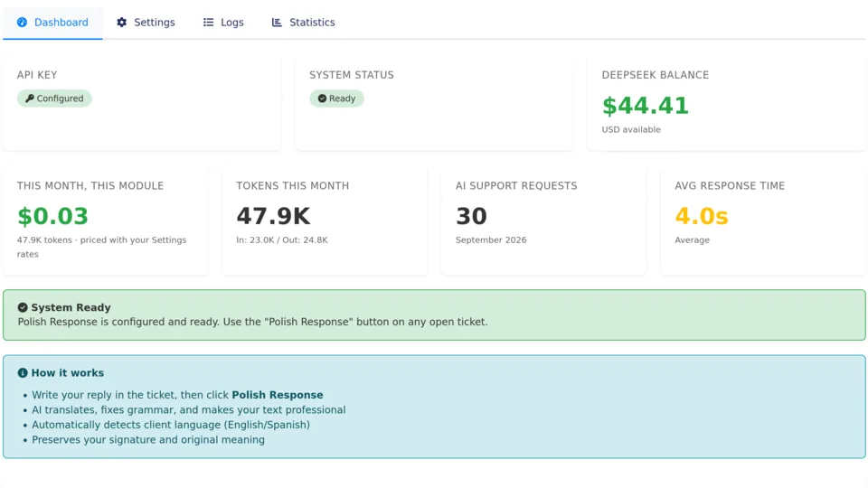Switch to the Settings tab
The image size is (868, 488).
pyautogui.click(x=146, y=22)
